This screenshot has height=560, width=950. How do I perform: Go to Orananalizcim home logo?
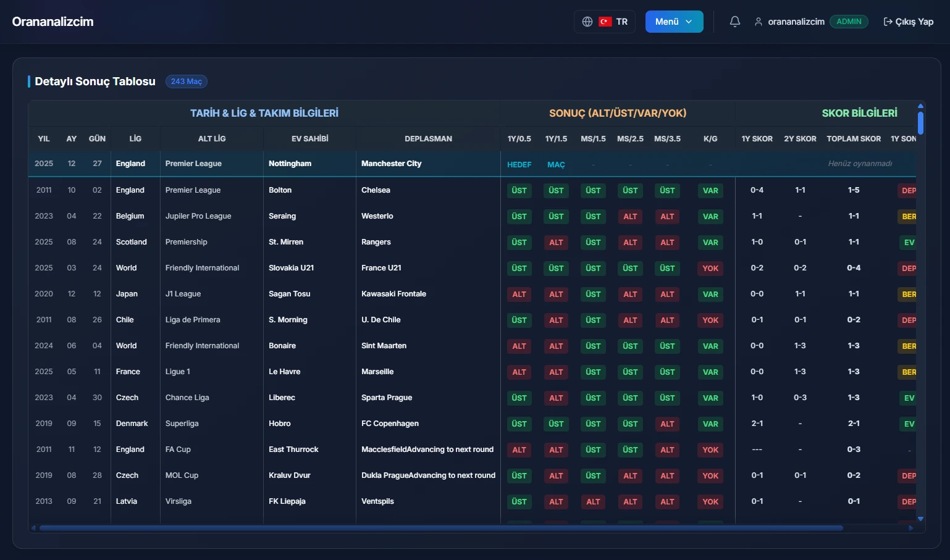(53, 22)
